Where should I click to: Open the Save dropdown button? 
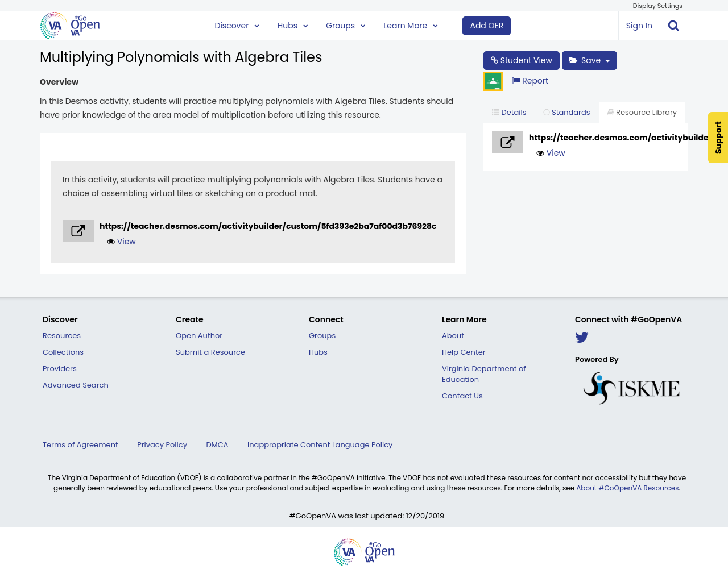[589, 60]
